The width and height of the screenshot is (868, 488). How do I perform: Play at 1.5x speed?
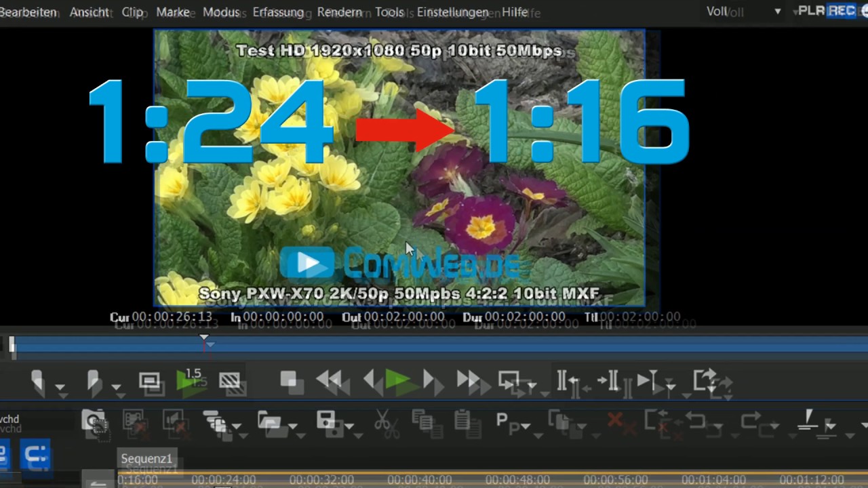point(190,380)
